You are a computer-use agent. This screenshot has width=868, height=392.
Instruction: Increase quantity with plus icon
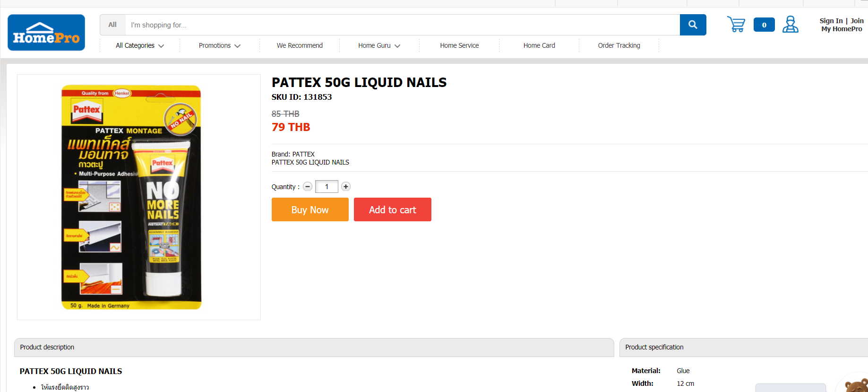(x=346, y=186)
